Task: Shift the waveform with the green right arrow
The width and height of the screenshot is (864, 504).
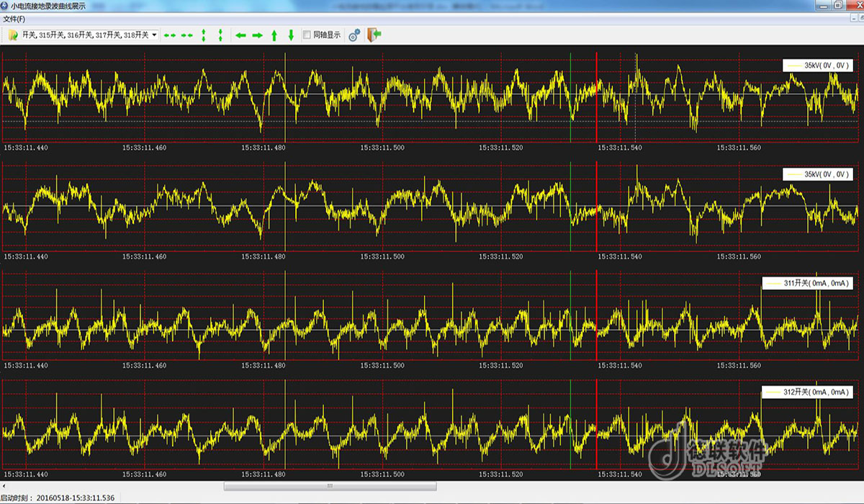Action: click(x=257, y=35)
